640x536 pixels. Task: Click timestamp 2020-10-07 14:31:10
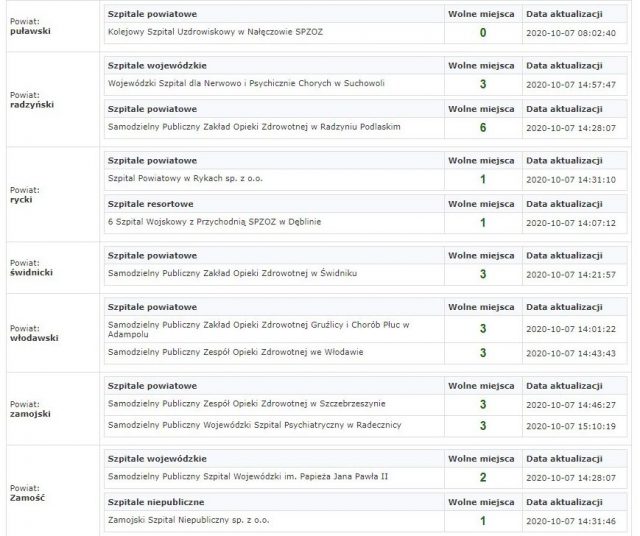point(571,180)
